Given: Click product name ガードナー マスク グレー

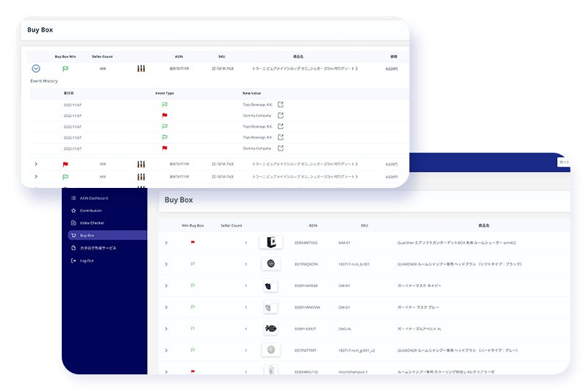Looking at the screenshot, I should (x=418, y=308).
